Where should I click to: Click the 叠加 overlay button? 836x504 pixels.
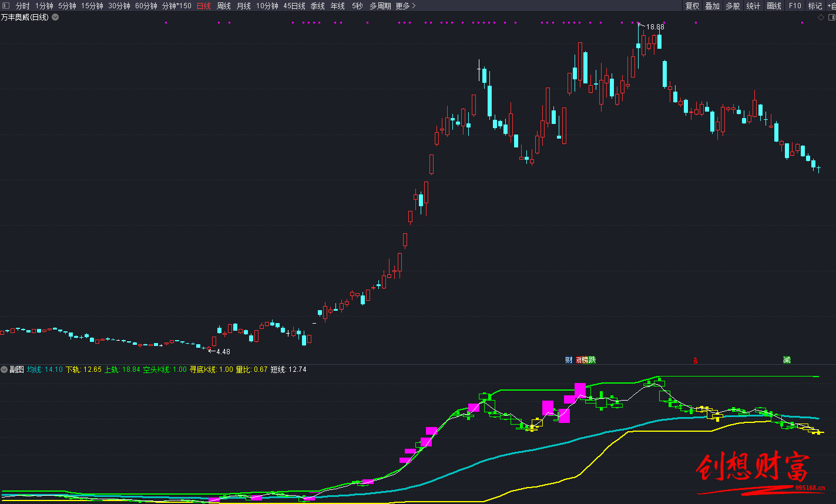point(712,6)
